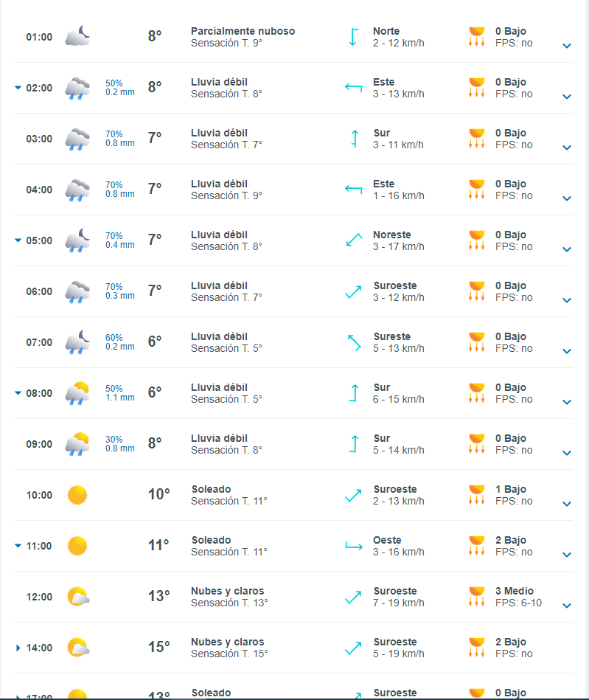Click the 13° temperature at 12:00
This screenshot has height=700, width=589.
[158, 596]
